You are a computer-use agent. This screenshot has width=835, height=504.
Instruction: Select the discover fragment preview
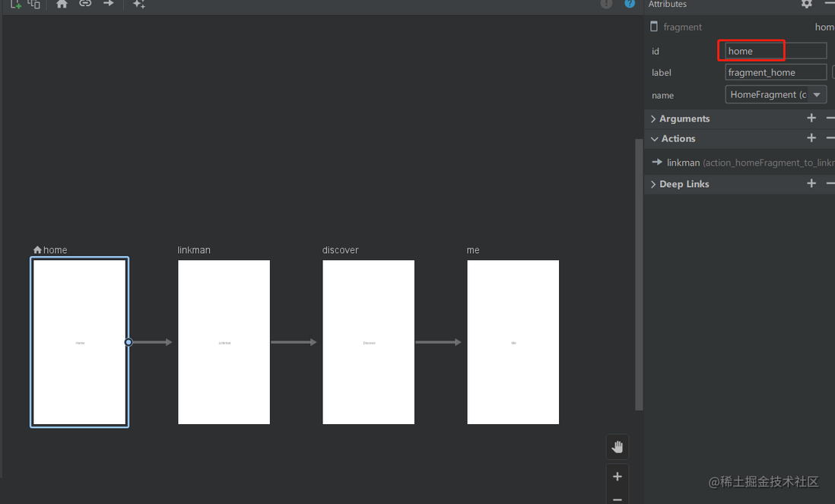[369, 342]
